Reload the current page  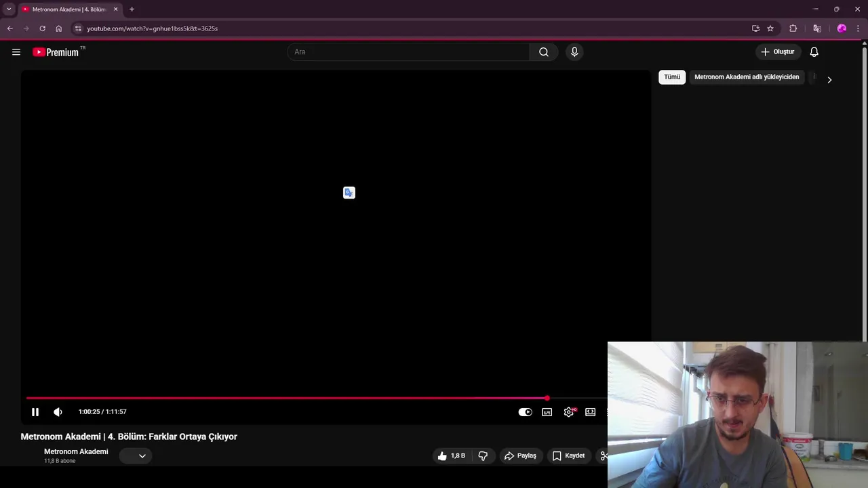tap(42, 28)
